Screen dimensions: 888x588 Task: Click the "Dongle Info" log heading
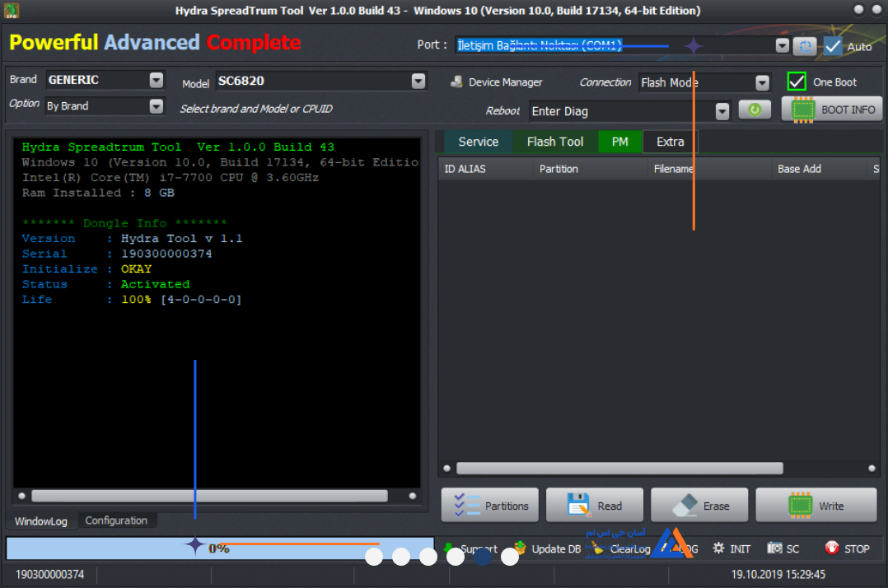(x=124, y=223)
